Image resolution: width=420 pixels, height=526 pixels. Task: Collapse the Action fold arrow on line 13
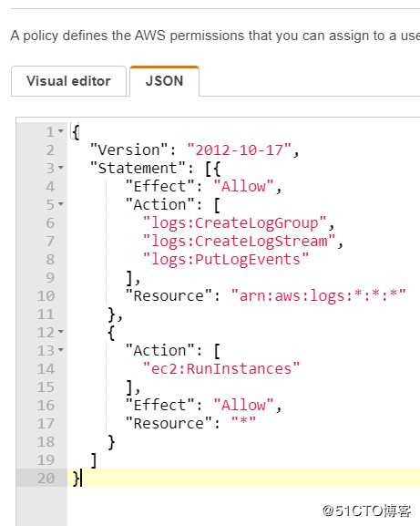click(61, 350)
